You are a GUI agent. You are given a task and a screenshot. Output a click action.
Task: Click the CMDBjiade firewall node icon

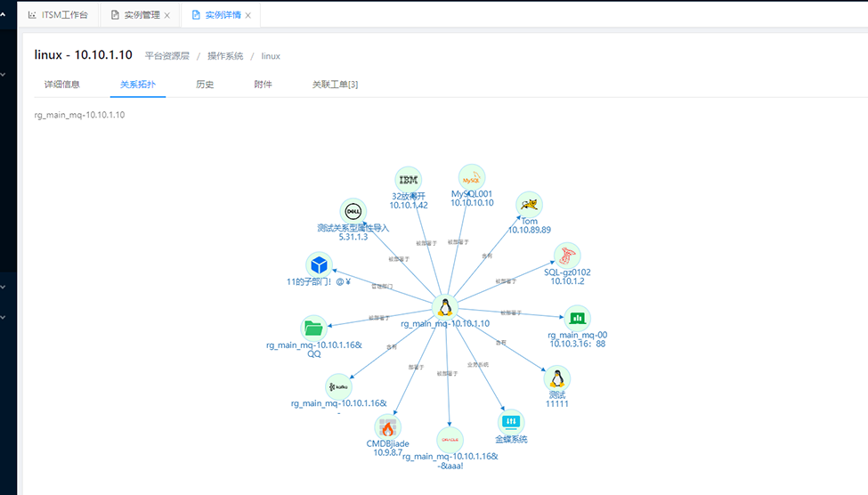pyautogui.click(x=387, y=427)
